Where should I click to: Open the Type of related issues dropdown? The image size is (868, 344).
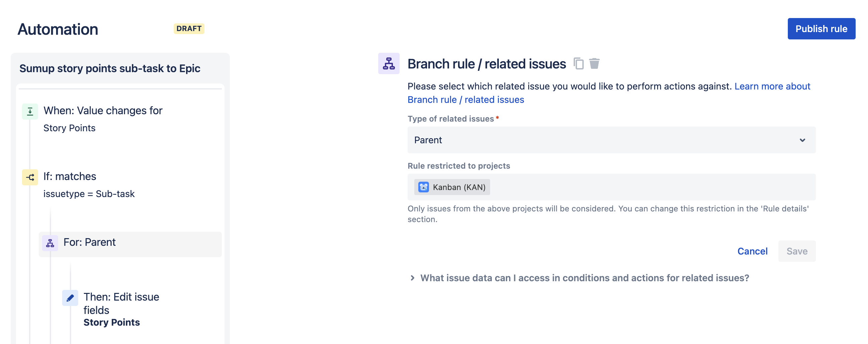pyautogui.click(x=606, y=140)
